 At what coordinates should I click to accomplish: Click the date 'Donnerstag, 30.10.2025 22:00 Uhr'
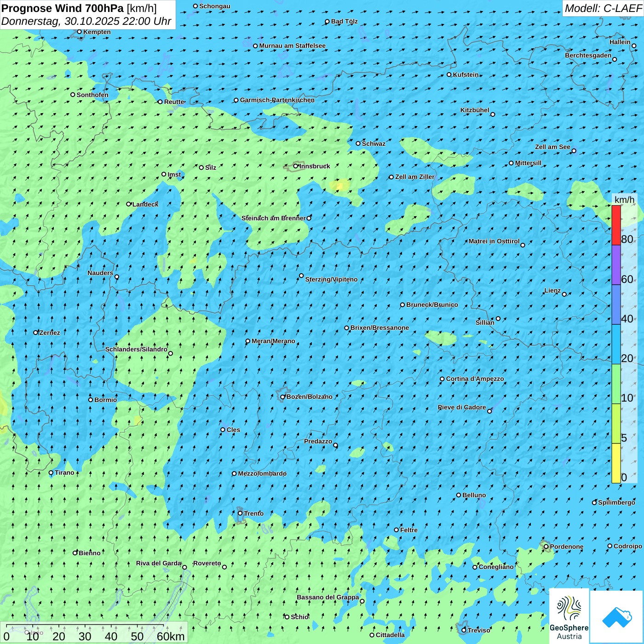[x=86, y=21]
